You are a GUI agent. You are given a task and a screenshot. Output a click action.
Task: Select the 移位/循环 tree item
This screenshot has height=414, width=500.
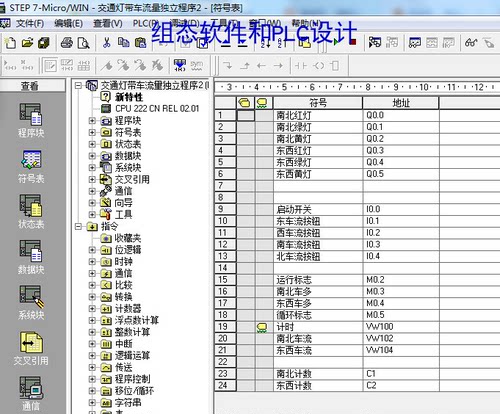pyautogui.click(x=134, y=391)
